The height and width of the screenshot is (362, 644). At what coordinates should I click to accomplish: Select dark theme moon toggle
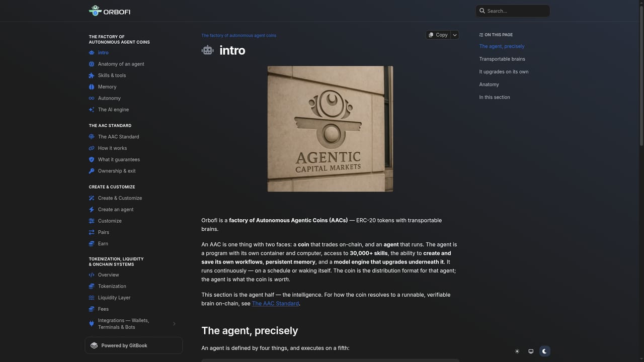544,351
